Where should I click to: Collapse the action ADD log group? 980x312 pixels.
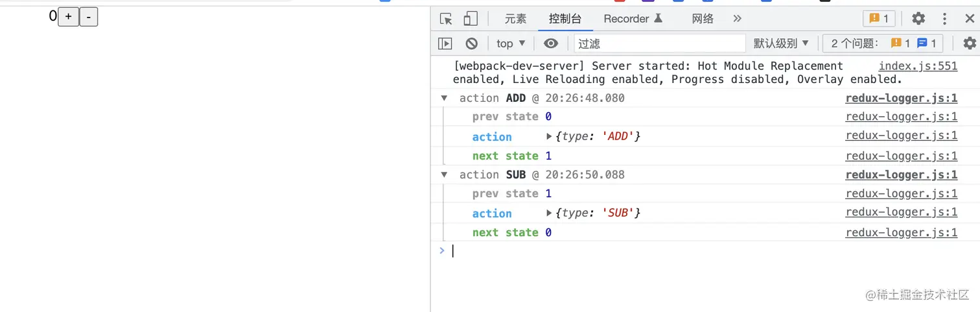444,98
